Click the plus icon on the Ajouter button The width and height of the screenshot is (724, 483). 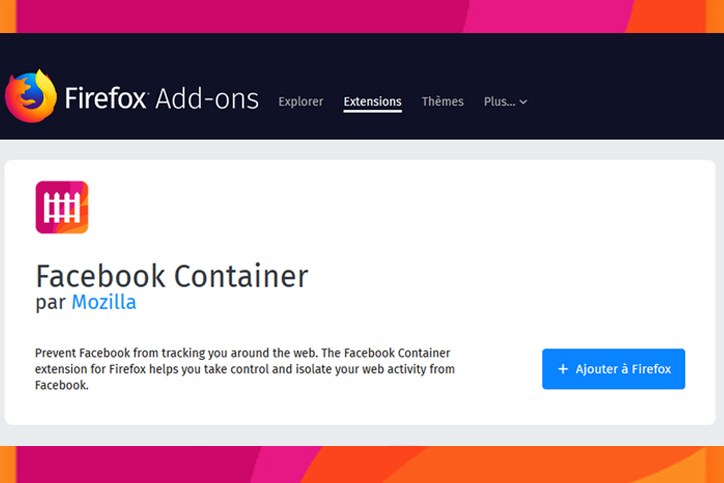tap(563, 369)
